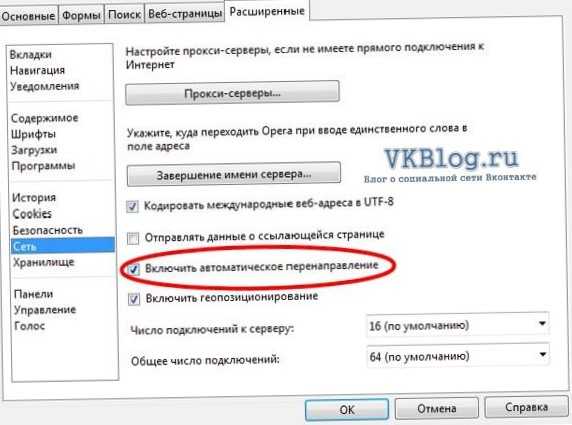Open Завершение имени сервера settings
The width and height of the screenshot is (572, 425).
(234, 174)
